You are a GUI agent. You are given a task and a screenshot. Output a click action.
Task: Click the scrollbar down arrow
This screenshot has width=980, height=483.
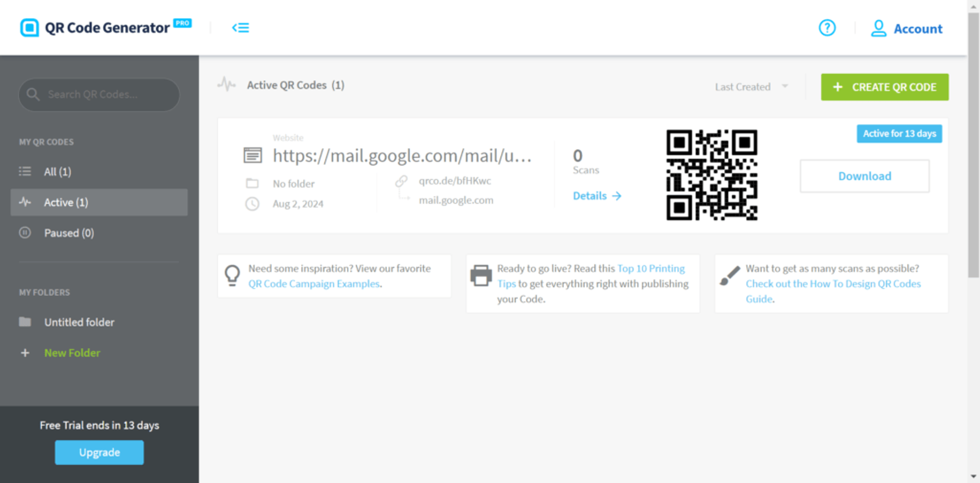[x=974, y=476]
